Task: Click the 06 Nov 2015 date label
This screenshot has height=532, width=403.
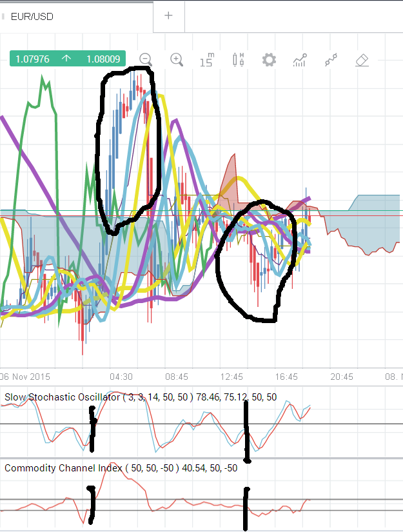Action: pos(25,377)
